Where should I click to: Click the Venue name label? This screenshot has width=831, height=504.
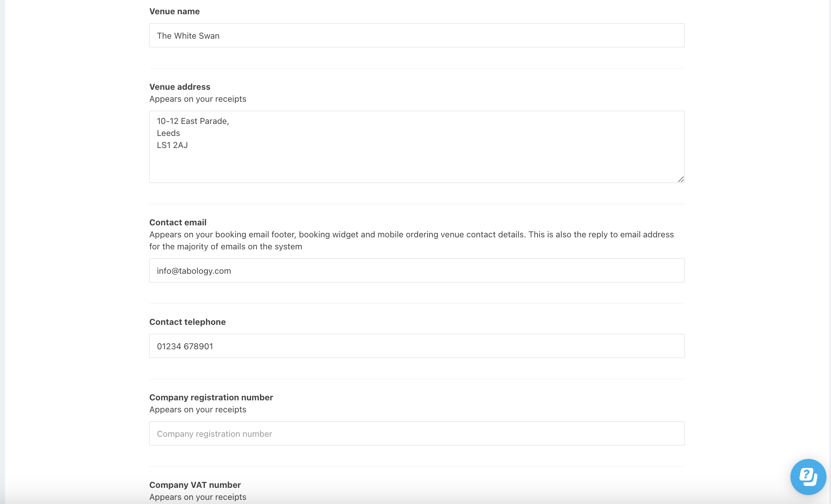(x=174, y=11)
